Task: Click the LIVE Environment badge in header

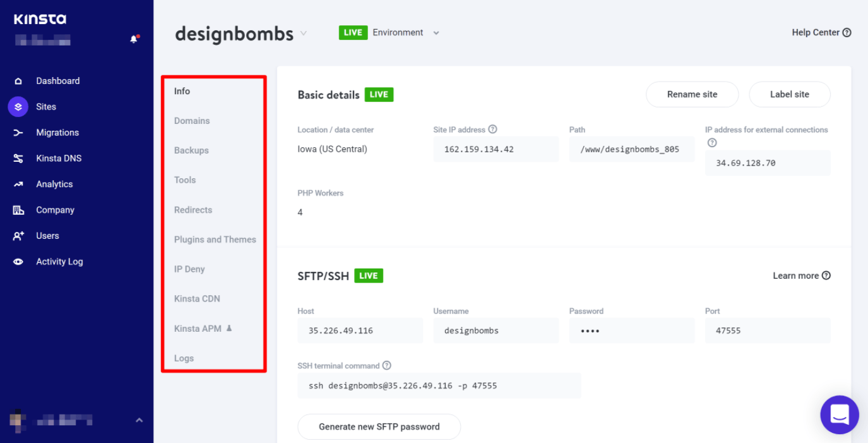Action: pos(353,33)
